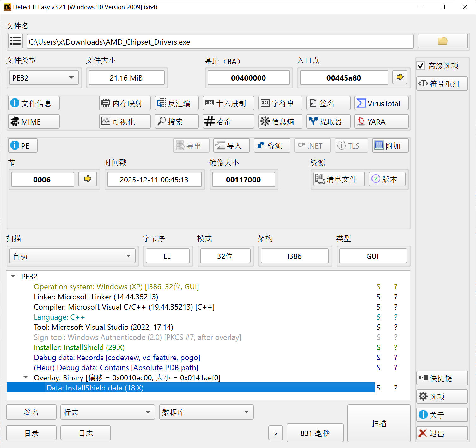Click the 架构 I386 field
Image resolution: width=476 pixels, height=448 pixels.
(x=295, y=256)
